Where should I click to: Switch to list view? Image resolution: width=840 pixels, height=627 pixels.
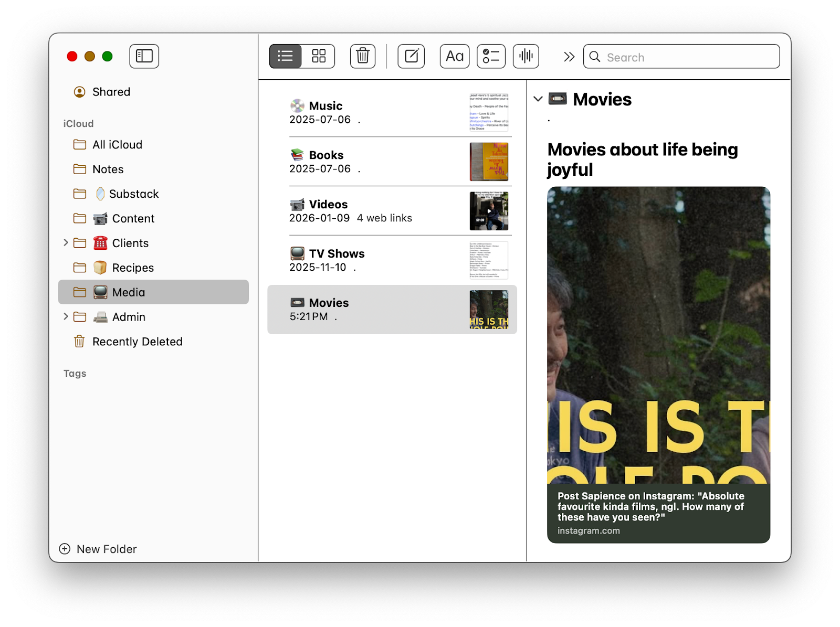[x=286, y=56]
